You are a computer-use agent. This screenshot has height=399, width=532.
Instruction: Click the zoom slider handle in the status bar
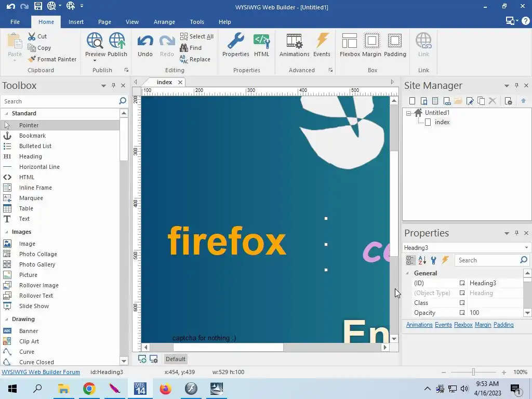pyautogui.click(x=473, y=372)
